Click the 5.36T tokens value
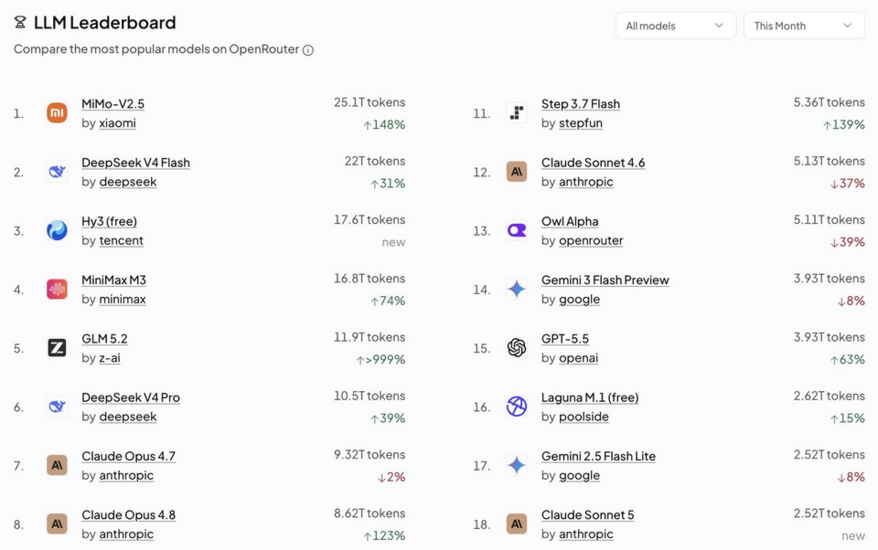The height and width of the screenshot is (550, 878). click(829, 102)
